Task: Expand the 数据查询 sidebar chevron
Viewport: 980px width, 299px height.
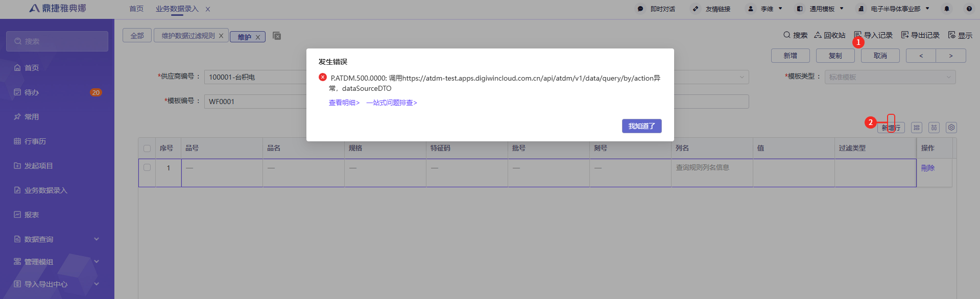Action: 97,239
